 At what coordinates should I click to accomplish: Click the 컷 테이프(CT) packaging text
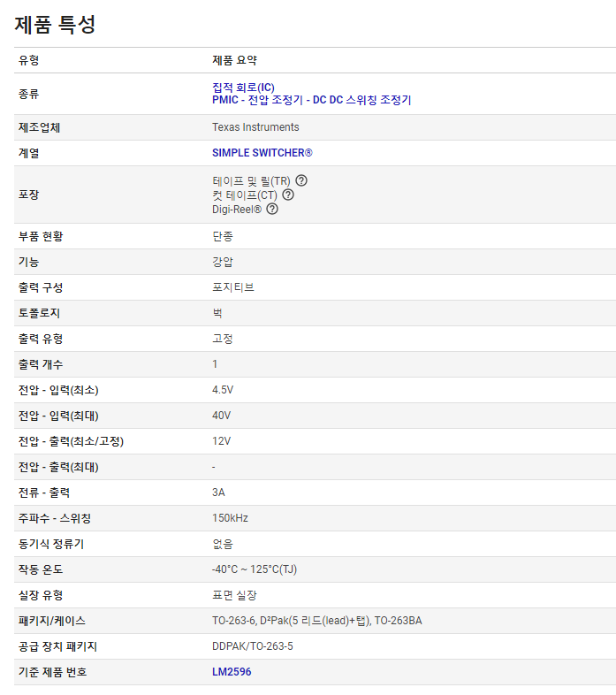(245, 195)
